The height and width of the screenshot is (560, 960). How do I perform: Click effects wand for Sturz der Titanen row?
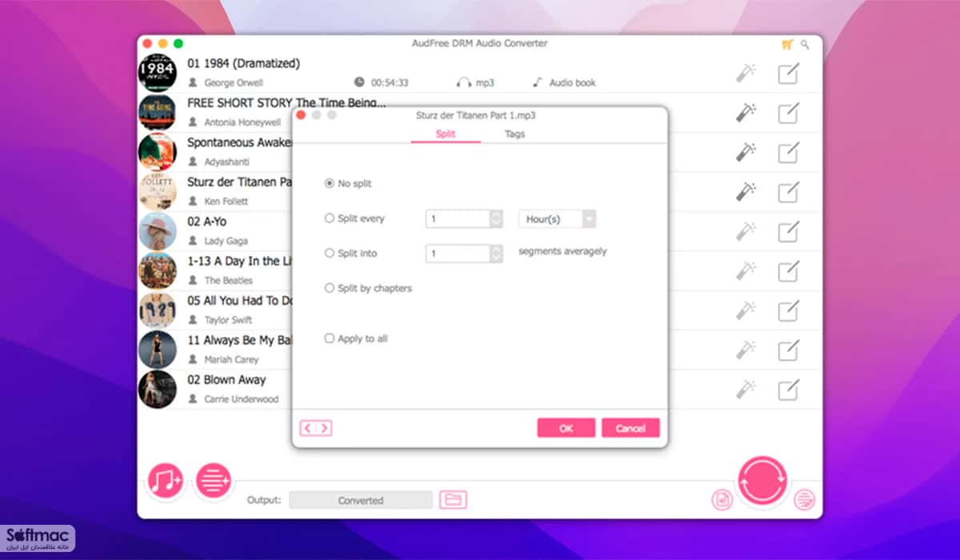(746, 192)
